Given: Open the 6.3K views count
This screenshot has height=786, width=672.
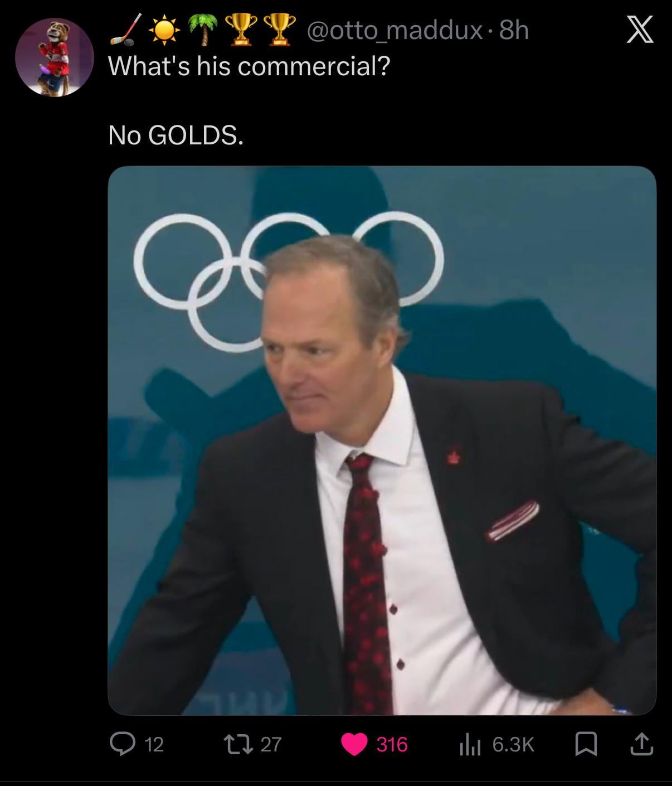Looking at the screenshot, I should click(513, 745).
